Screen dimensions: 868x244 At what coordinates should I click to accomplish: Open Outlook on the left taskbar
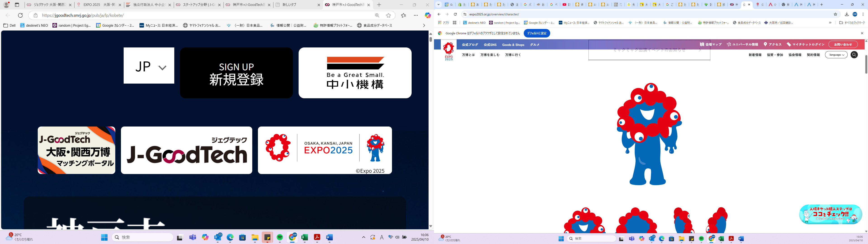click(218, 237)
